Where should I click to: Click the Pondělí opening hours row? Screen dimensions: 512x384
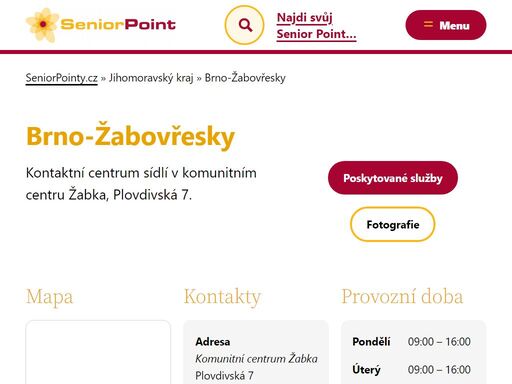[x=411, y=342]
